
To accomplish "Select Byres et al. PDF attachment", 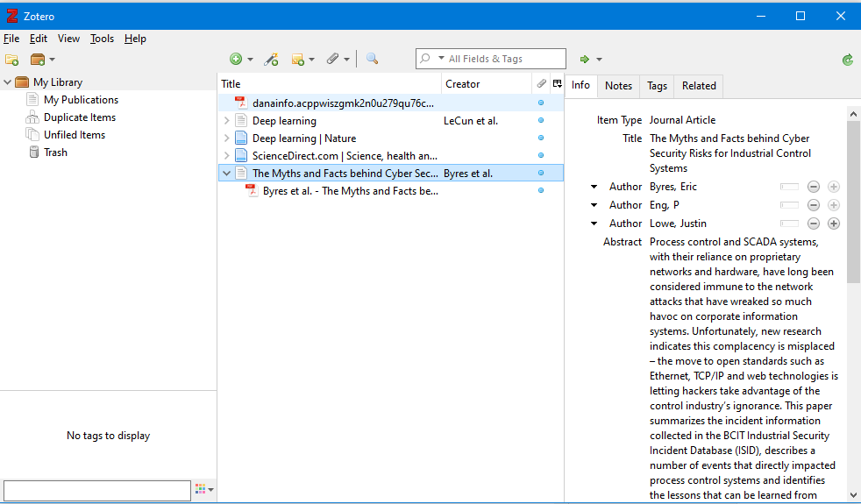I will pos(391,190).
